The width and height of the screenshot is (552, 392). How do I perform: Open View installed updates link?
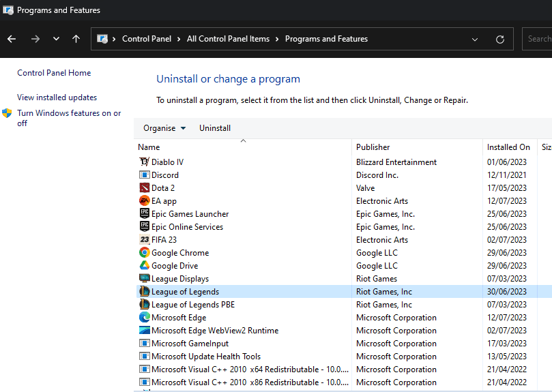(x=57, y=97)
